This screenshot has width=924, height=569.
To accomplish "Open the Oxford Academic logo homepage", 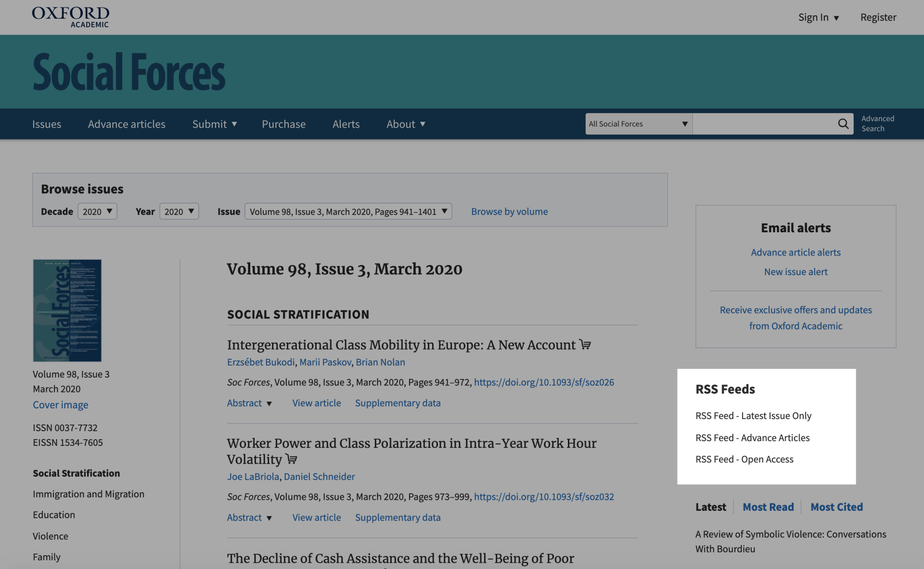I will [x=71, y=17].
